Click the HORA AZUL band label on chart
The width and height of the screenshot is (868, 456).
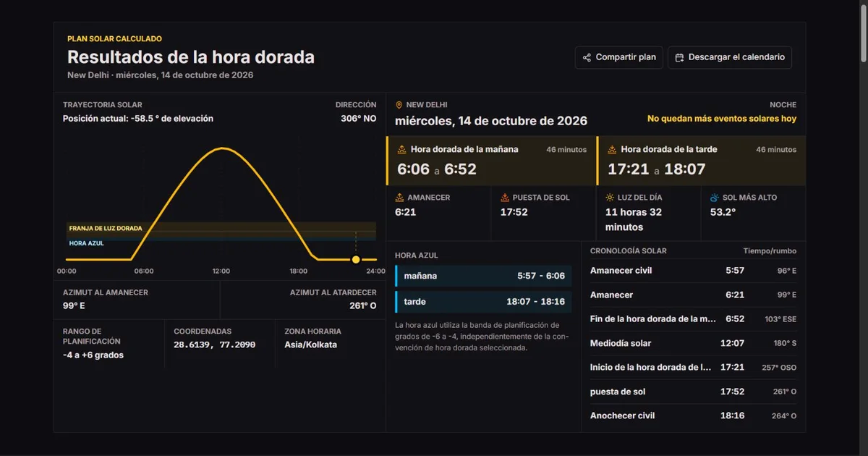click(87, 243)
